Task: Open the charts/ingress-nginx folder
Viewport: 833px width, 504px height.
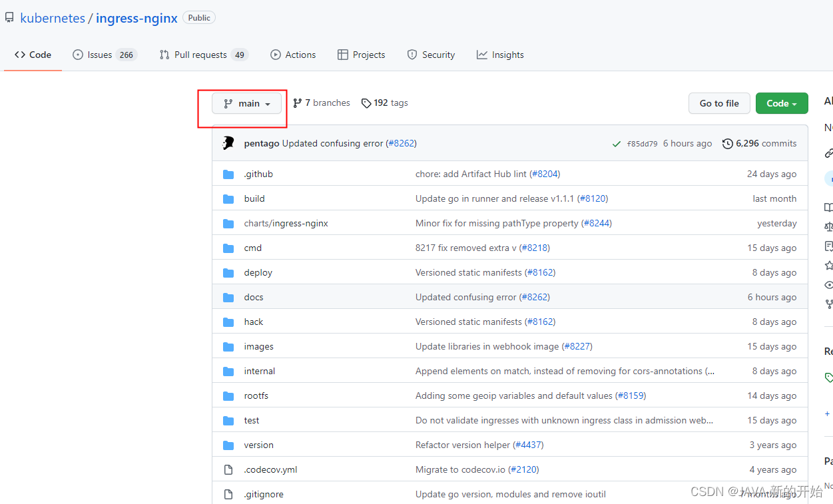Action: point(286,223)
